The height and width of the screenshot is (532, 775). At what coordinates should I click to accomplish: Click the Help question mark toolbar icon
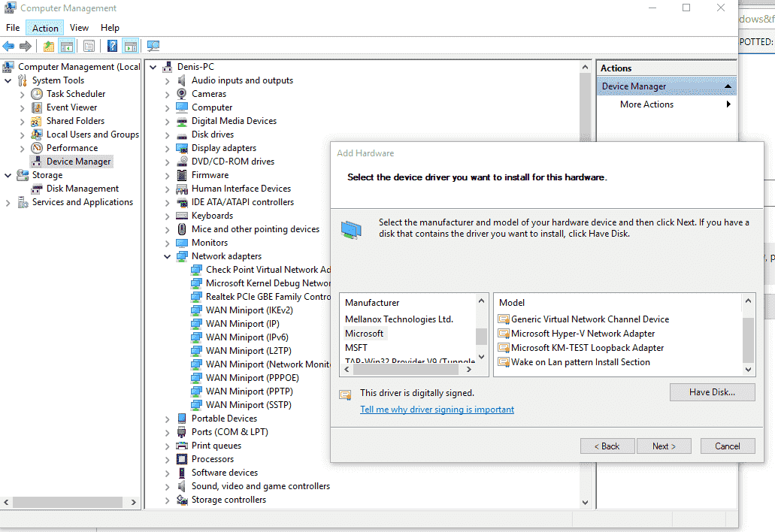pos(113,47)
